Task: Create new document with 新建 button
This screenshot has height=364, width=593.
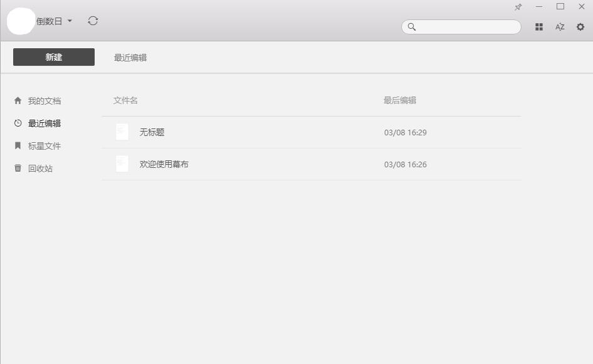Action: [54, 57]
